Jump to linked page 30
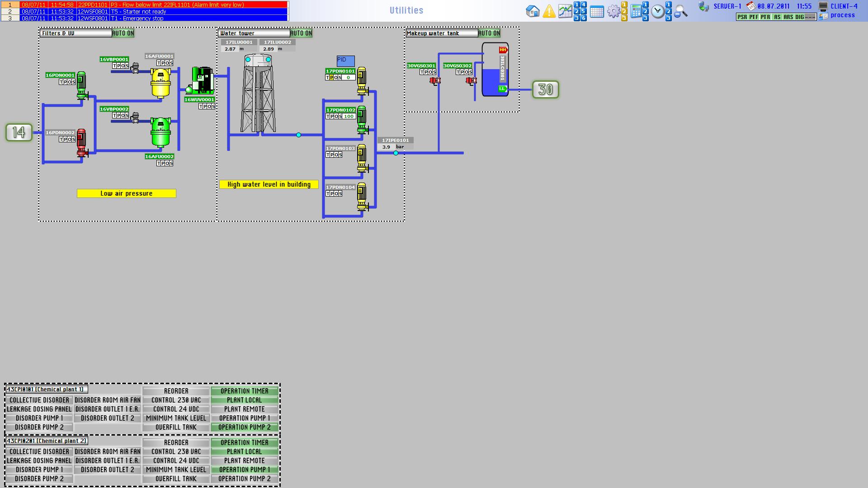The height and width of the screenshot is (488, 868). (546, 89)
